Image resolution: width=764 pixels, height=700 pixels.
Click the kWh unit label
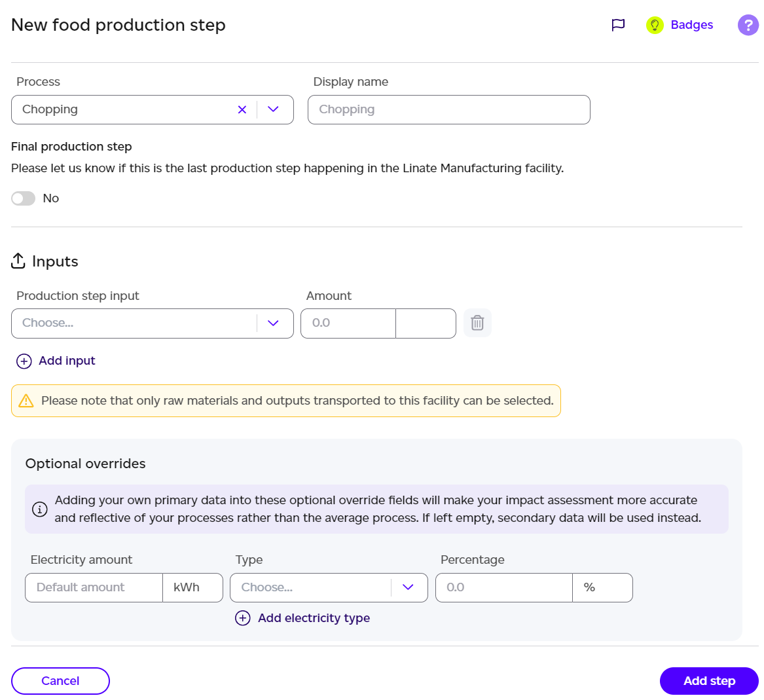click(x=187, y=587)
